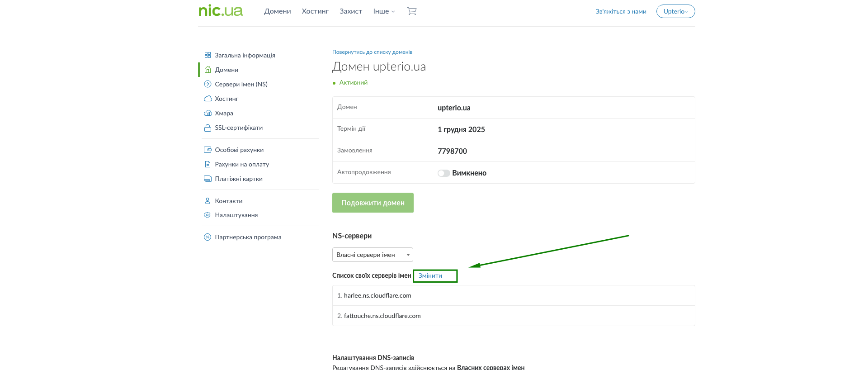Open Контакти in sidebar

tap(229, 201)
